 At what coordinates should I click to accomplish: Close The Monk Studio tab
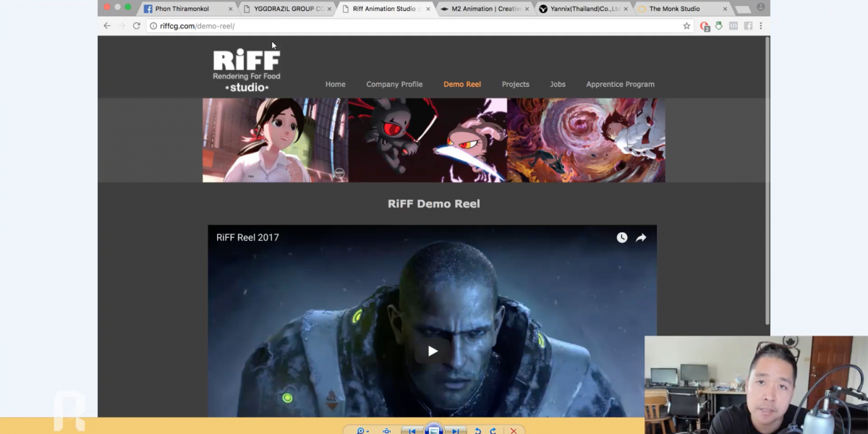[725, 9]
